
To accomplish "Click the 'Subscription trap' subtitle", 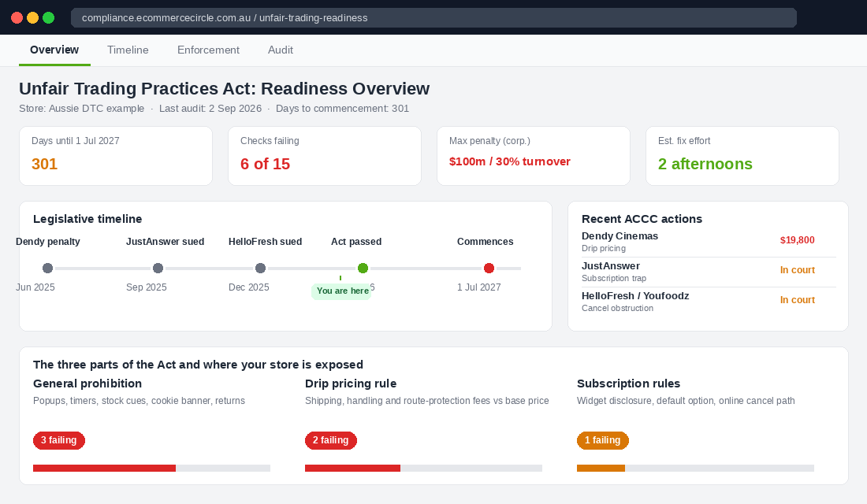I will click(x=614, y=279).
